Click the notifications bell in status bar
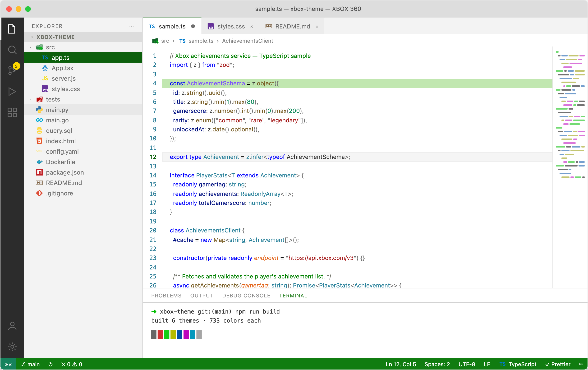Viewport: 588px width, 370px height. pos(581,364)
